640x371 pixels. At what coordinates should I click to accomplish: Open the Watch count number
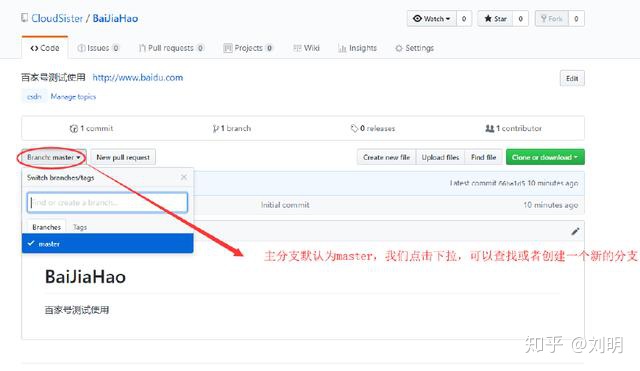point(464,18)
